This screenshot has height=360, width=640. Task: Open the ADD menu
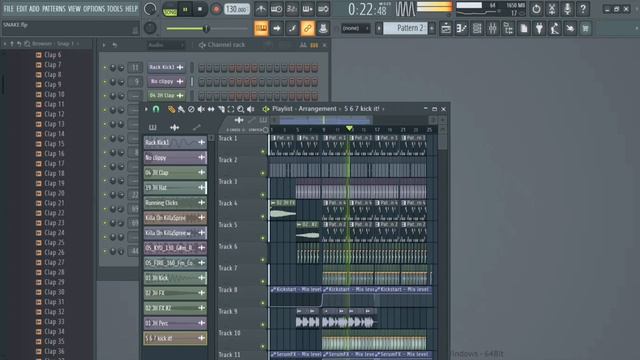pos(35,9)
